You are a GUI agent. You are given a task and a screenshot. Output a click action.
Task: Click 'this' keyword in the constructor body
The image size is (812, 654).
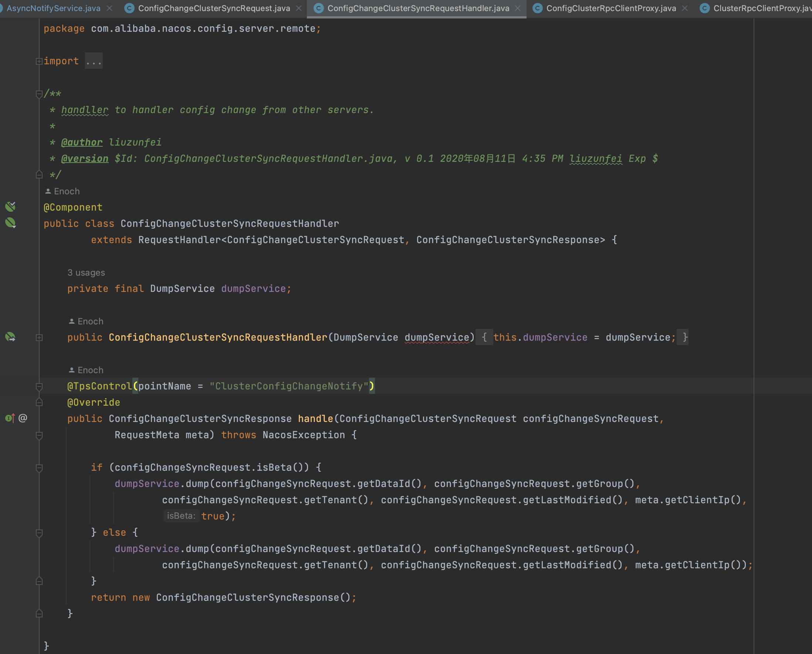click(x=505, y=338)
